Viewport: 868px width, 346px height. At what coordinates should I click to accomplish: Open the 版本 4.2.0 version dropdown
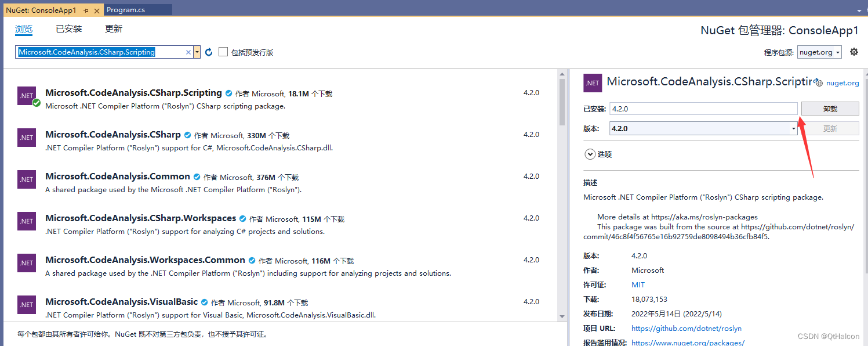tap(704, 128)
